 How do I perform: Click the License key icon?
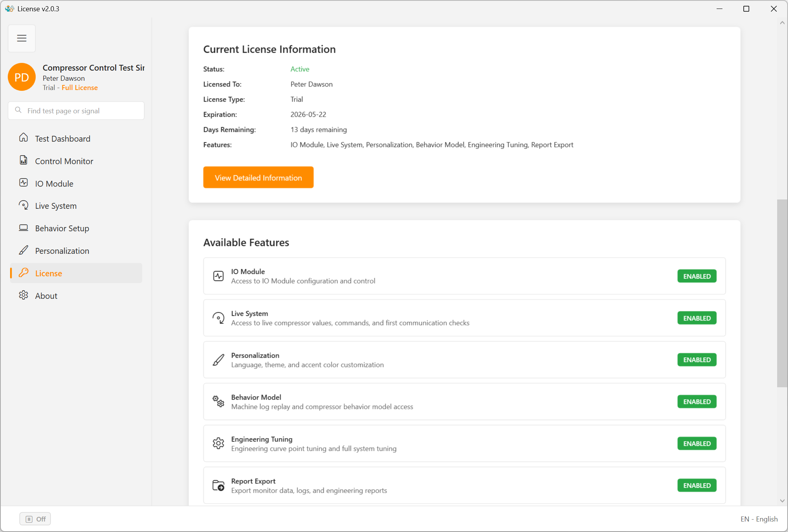(x=24, y=273)
